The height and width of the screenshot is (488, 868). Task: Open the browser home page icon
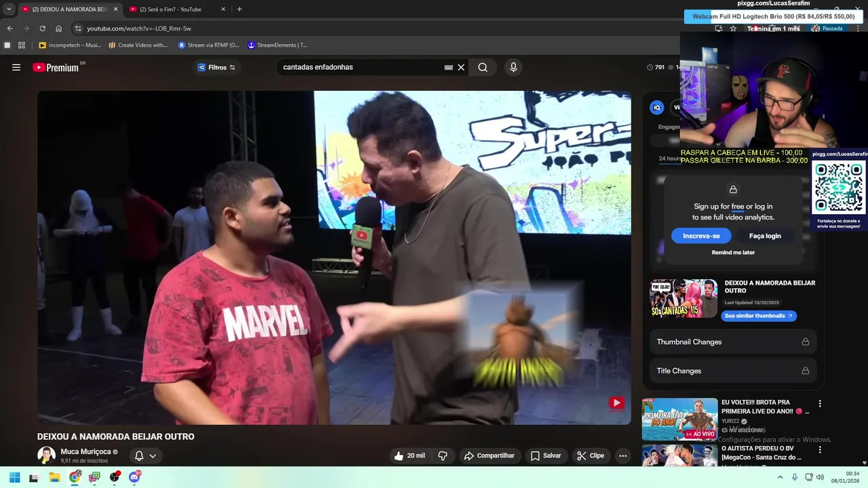coord(58,28)
